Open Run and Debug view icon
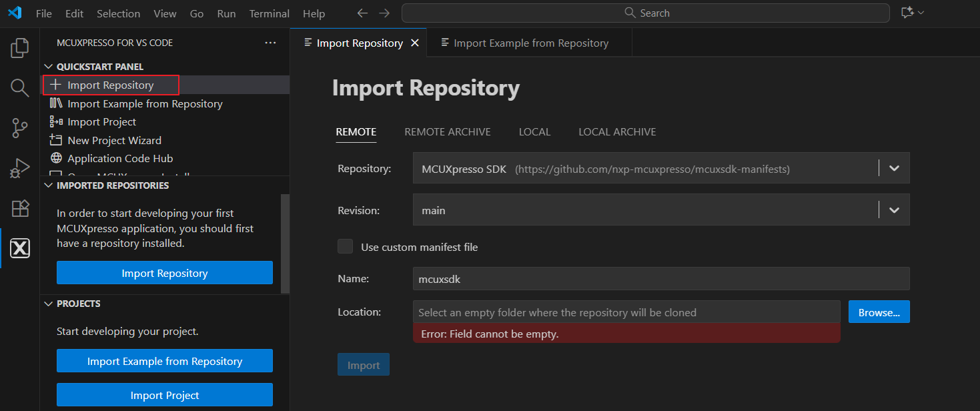 coord(20,168)
